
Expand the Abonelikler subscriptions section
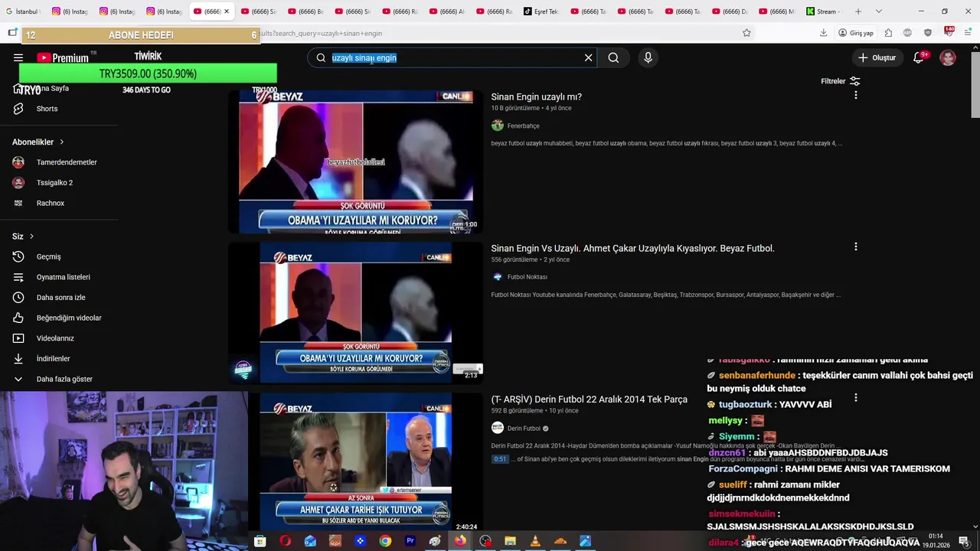(38, 142)
